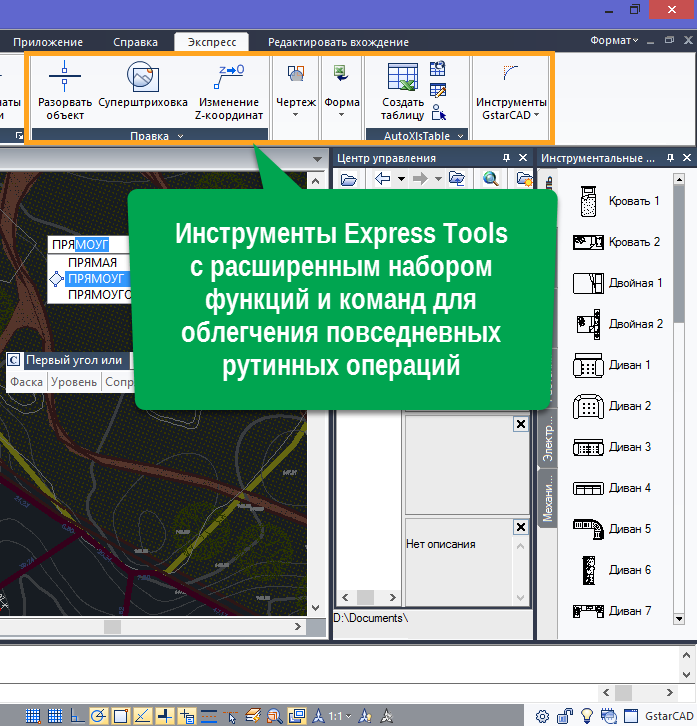699x726 pixels.
Task: Click the search magnifier in Центр управления
Action: click(x=491, y=179)
